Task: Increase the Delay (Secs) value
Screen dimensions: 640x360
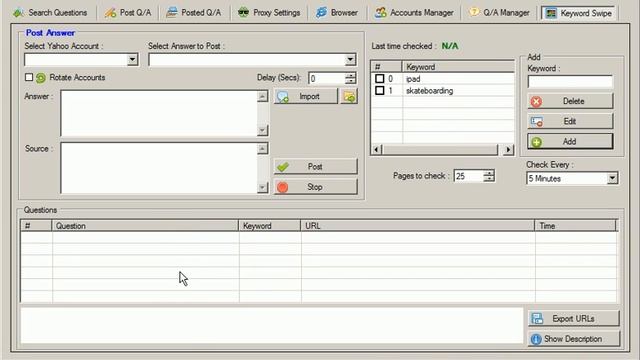Action: pyautogui.click(x=351, y=75)
